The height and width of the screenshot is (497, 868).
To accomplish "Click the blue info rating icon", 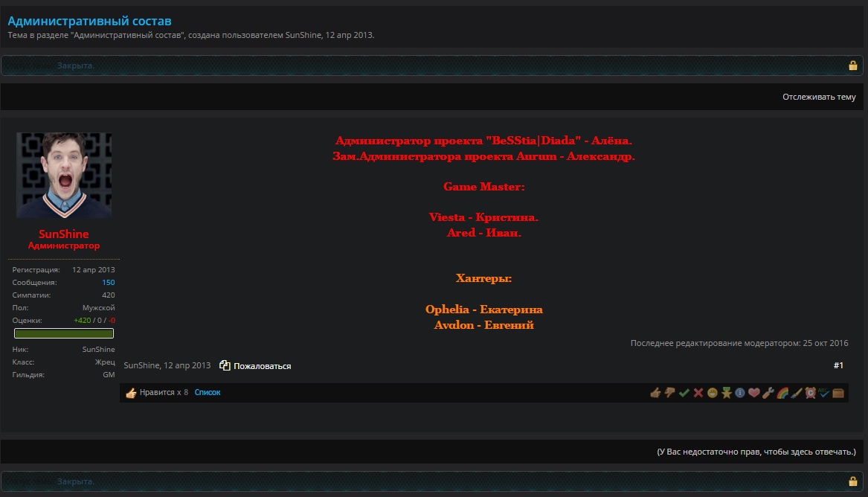I will (x=740, y=393).
